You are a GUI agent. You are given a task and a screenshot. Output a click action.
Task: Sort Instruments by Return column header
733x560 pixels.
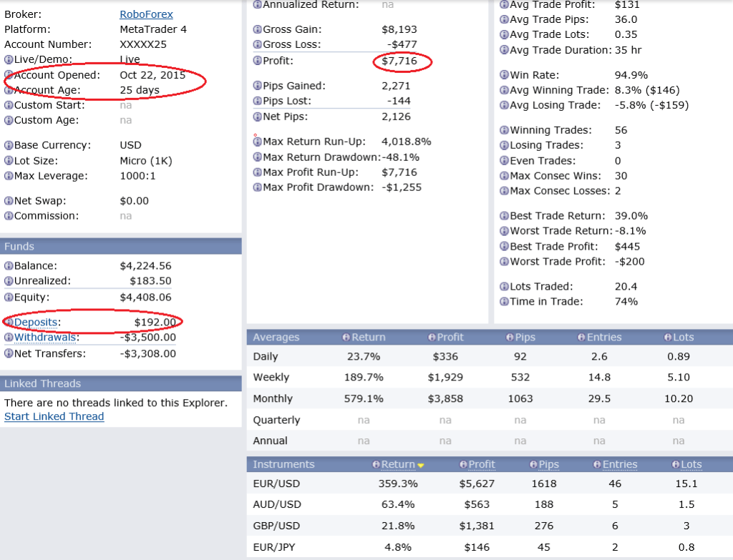pyautogui.click(x=398, y=465)
